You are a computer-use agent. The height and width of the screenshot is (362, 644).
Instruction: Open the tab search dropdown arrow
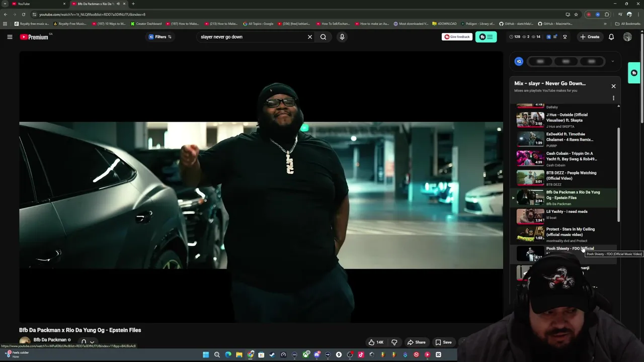click(5, 4)
